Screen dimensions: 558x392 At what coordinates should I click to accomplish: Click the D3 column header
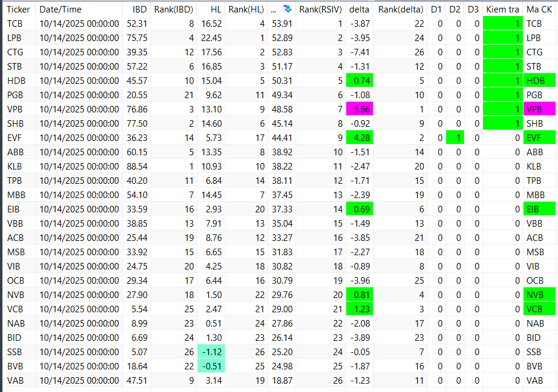(x=474, y=10)
